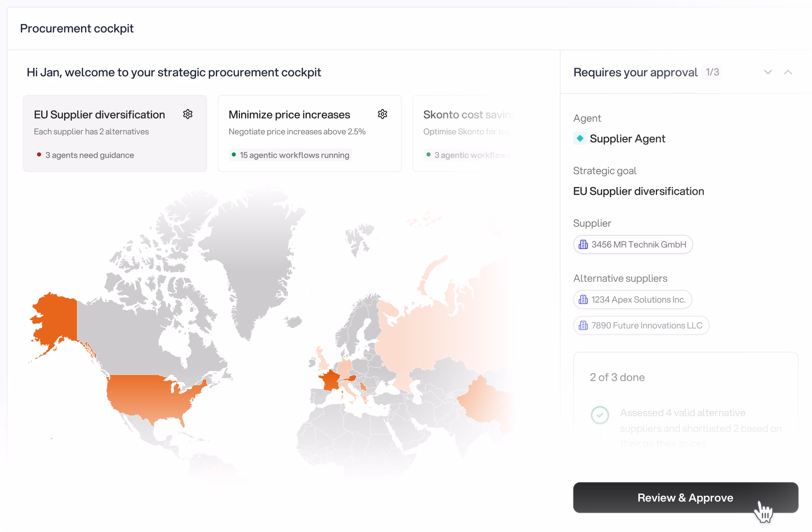Go to previous approval with up chevron

tap(788, 72)
